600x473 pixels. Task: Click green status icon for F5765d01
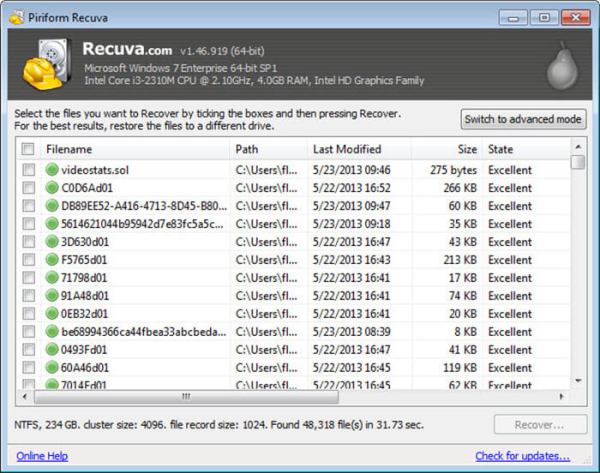pyautogui.click(x=53, y=260)
